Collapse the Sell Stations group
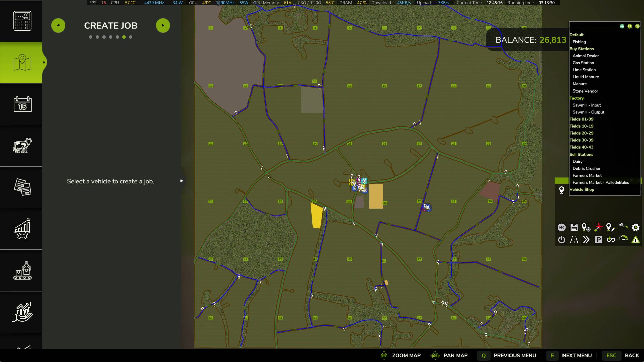This screenshot has height=362, width=644. (x=581, y=154)
